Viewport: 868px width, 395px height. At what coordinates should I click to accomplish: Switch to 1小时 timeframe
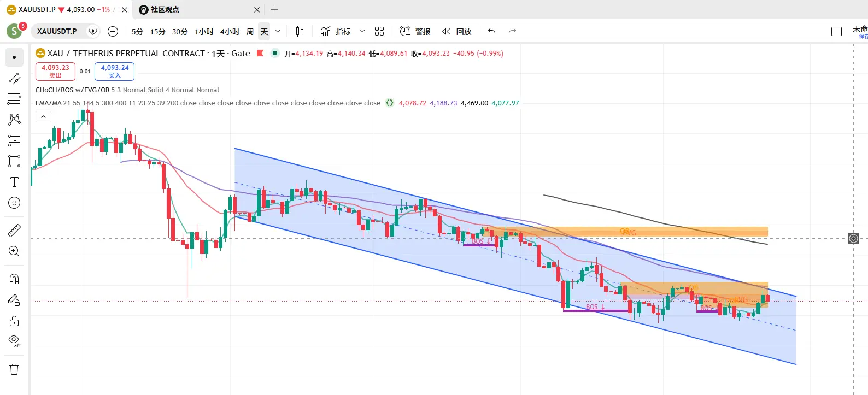point(204,32)
